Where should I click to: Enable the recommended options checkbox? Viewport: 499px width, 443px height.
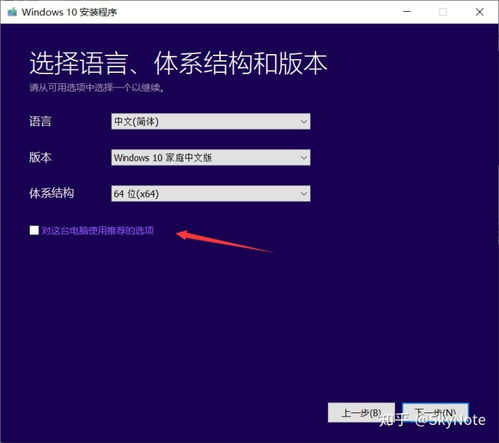coord(34,230)
